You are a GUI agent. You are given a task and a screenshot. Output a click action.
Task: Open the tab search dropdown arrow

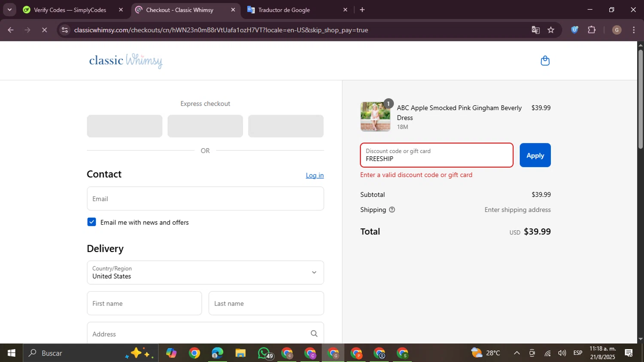click(x=9, y=9)
